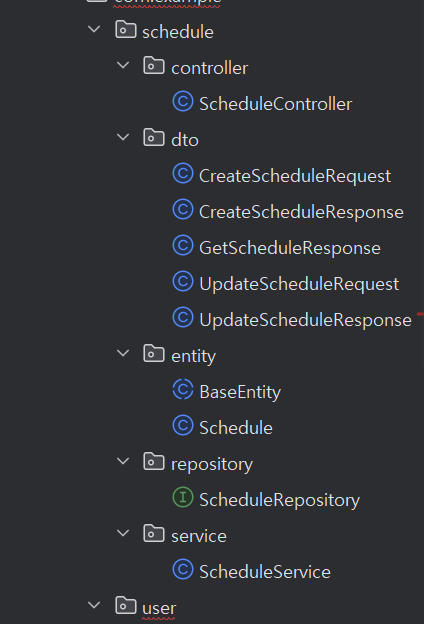
Task: Collapse the controller folder chevron
Action: (123, 65)
